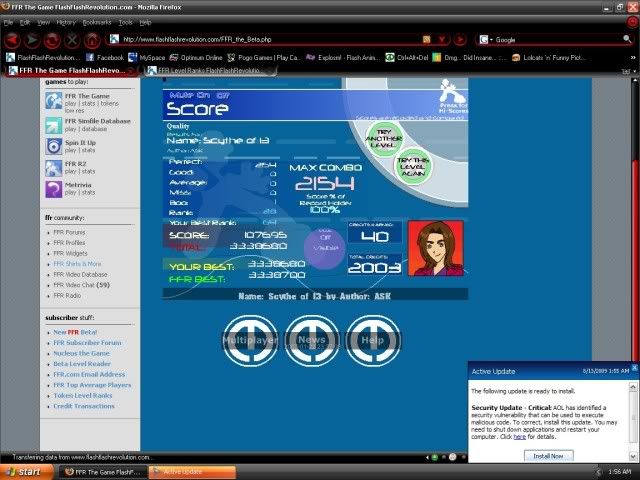Open the search engine dropdown beside Google
640x480 pixels.
485,40
